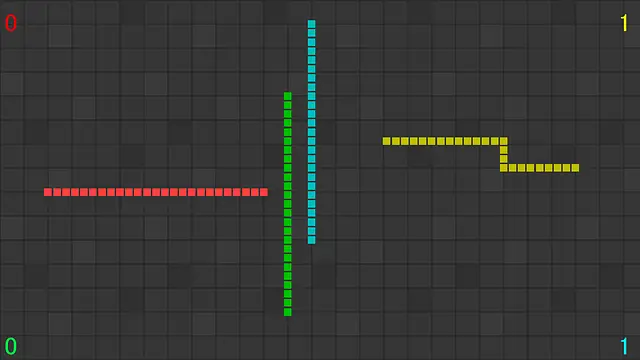The height and width of the screenshot is (360, 640).
Task: Click the red player score 0
Action: click(11, 23)
